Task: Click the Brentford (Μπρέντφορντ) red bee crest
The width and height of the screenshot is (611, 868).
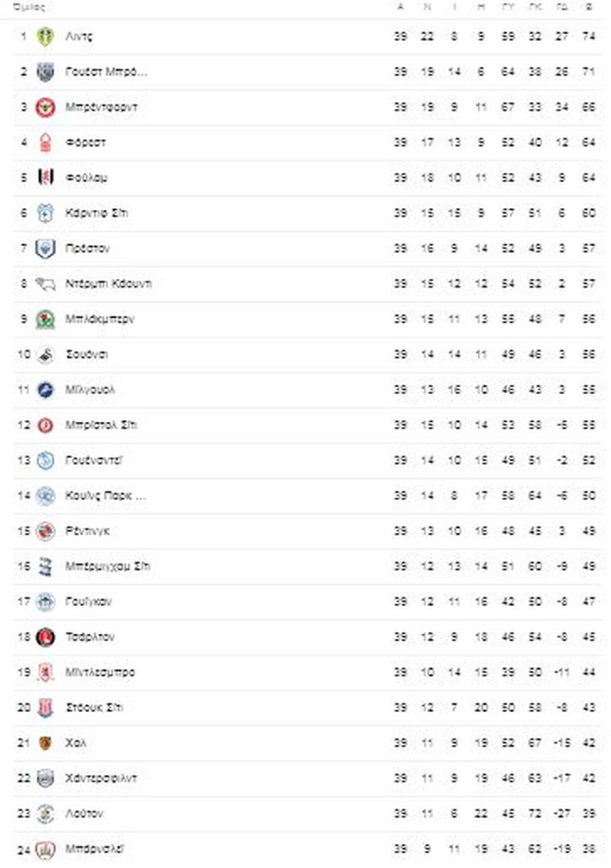Action: coord(46,108)
